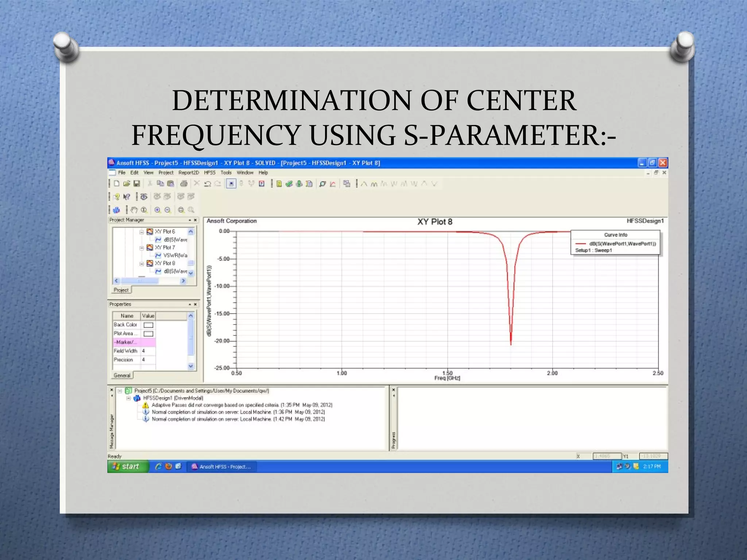Click the Pan hand tool icon
Screen dimensions: 747x560
pyautogui.click(x=134, y=210)
